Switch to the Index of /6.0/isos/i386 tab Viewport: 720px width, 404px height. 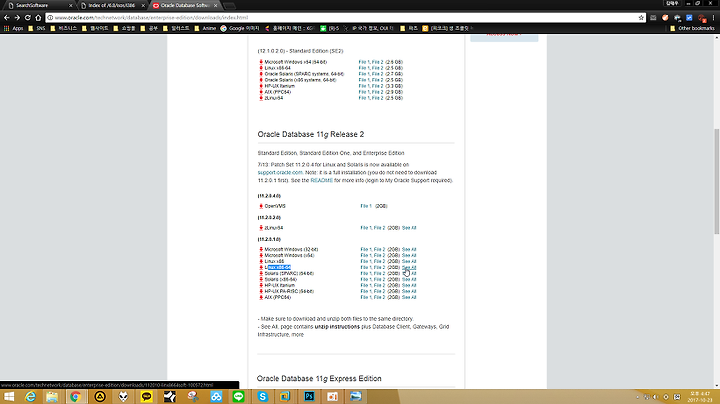tap(112, 6)
